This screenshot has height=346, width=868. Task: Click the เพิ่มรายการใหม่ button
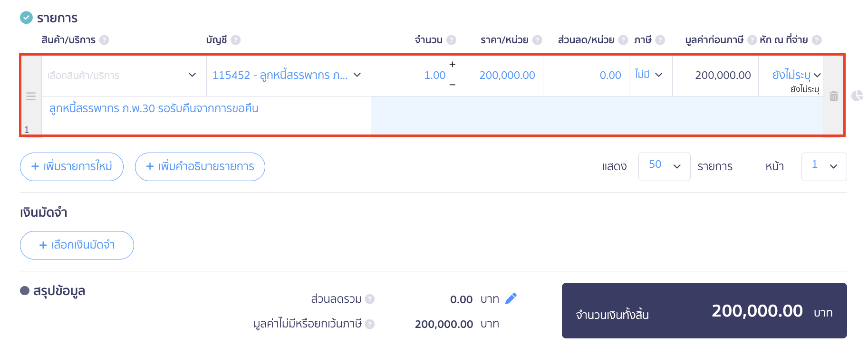[x=71, y=166]
